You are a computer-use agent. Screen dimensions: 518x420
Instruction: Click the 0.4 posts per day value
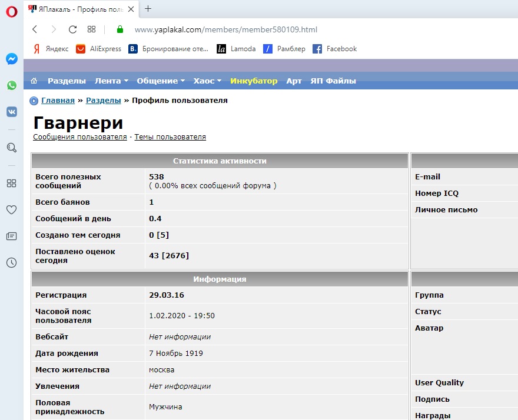(155, 219)
